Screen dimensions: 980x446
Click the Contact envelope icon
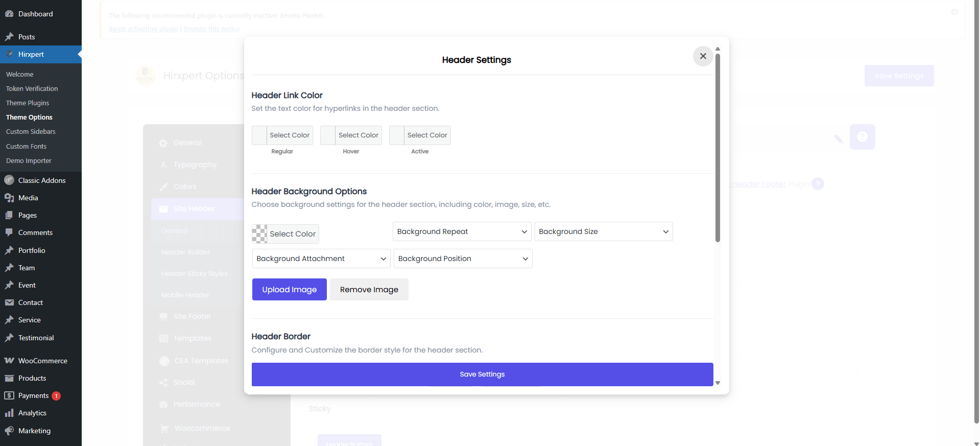[9, 302]
